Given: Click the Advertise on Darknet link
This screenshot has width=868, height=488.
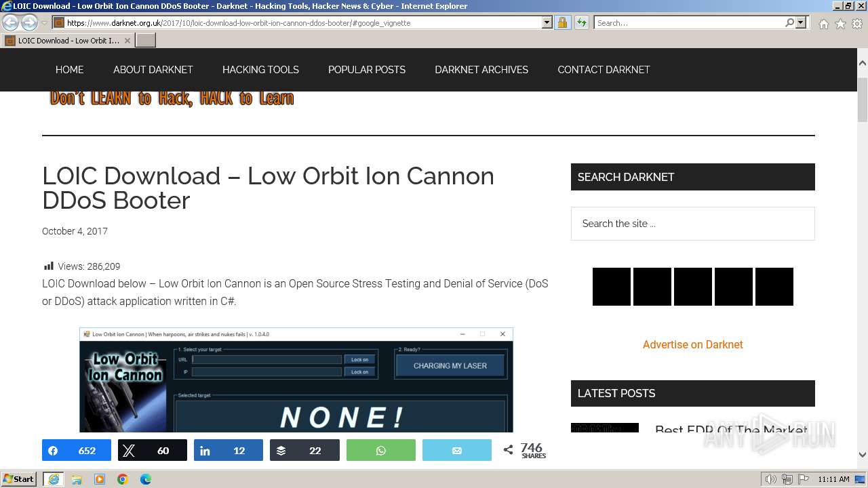Looking at the screenshot, I should tap(693, 344).
